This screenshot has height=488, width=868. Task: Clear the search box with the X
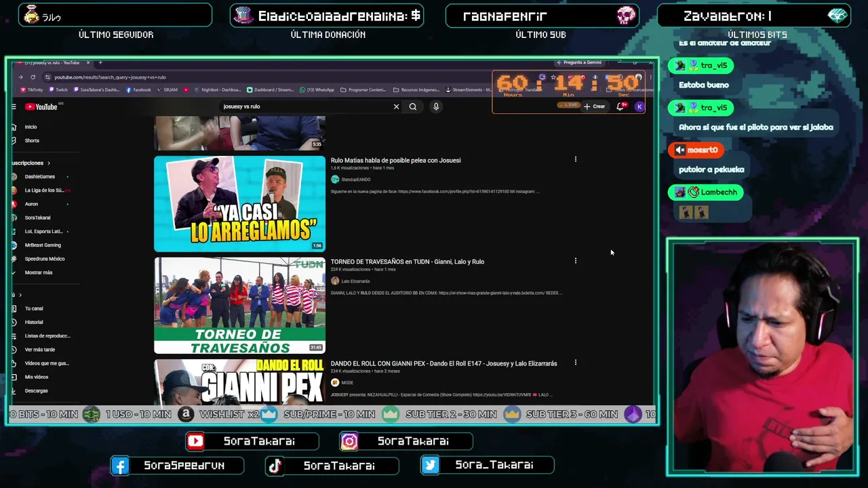point(397,106)
